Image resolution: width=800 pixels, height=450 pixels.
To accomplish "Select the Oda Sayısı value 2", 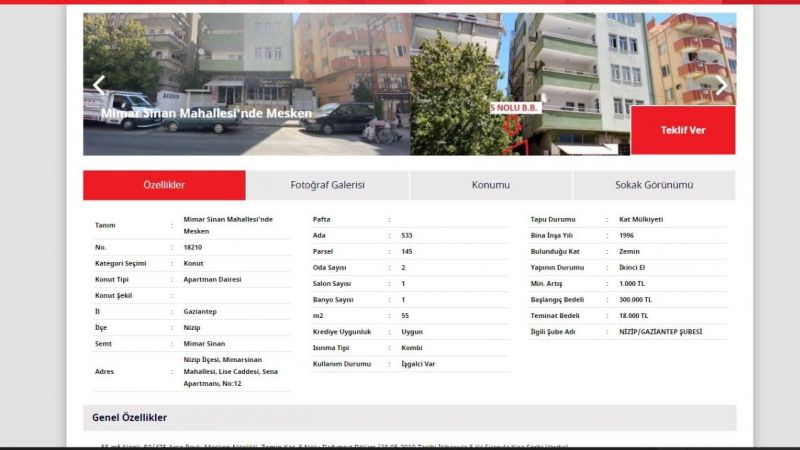I will pos(403,267).
